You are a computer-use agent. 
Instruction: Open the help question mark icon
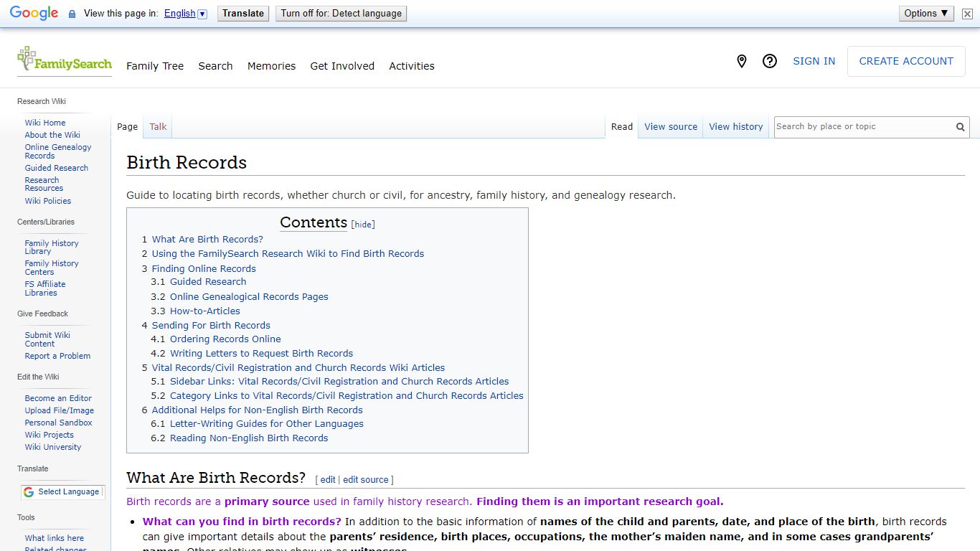770,62
